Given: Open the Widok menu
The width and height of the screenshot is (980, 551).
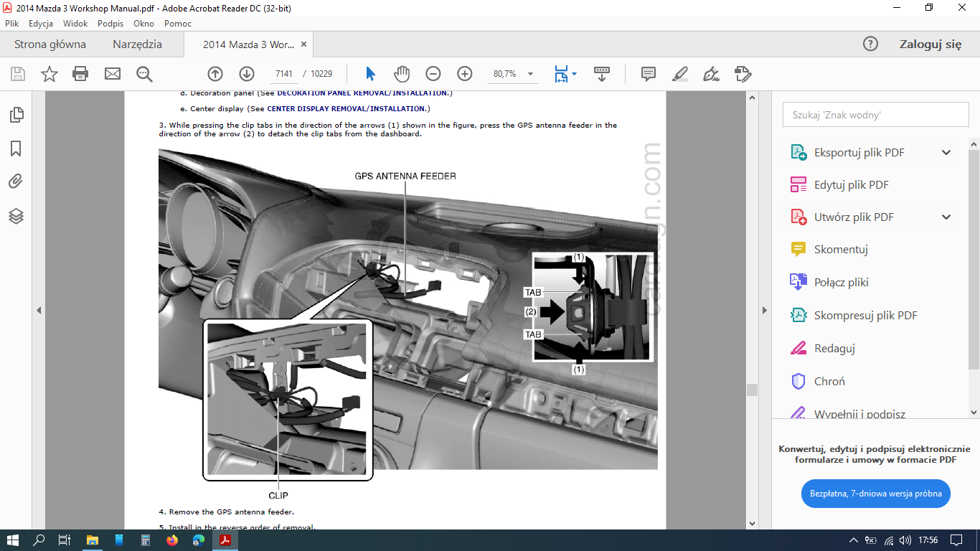Looking at the screenshot, I should (x=75, y=24).
